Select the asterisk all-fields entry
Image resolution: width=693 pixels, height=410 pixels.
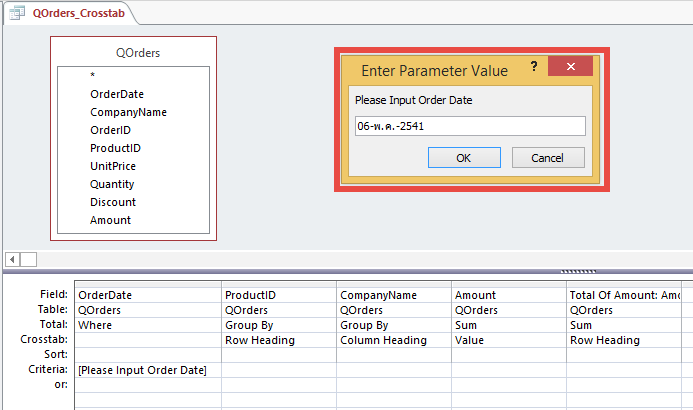tap(93, 76)
